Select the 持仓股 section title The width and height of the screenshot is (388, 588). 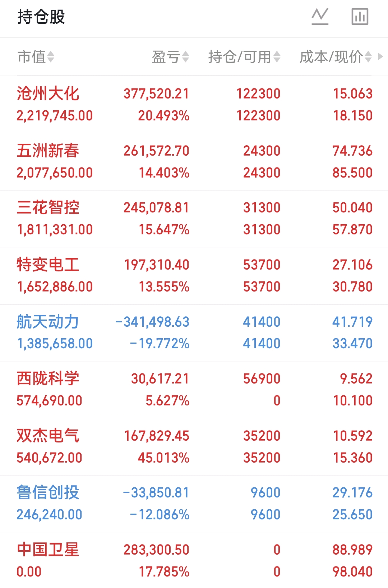pos(41,17)
